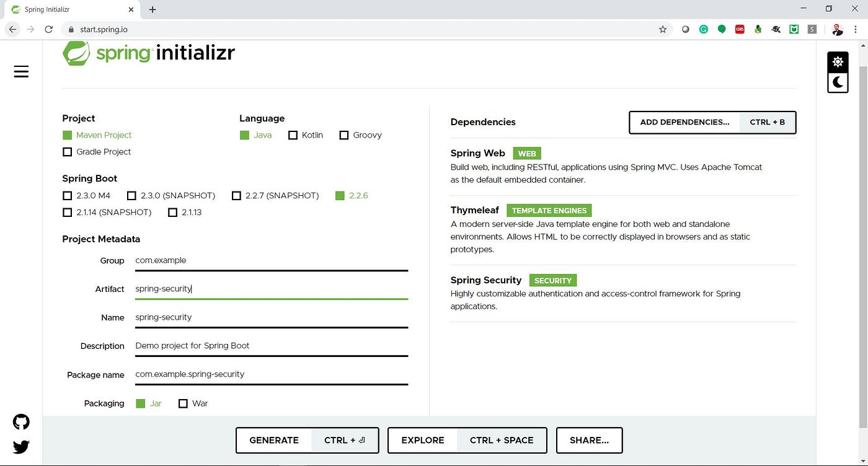Open a new browser tab
The image size is (868, 466).
coord(153,9)
